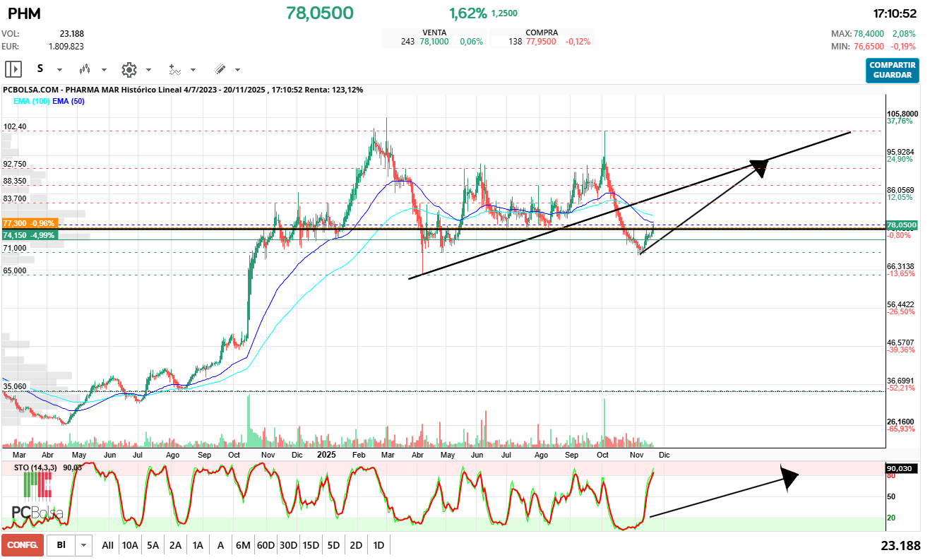The height and width of the screenshot is (560, 930).
Task: Click the S interval icon
Action: pos(40,69)
